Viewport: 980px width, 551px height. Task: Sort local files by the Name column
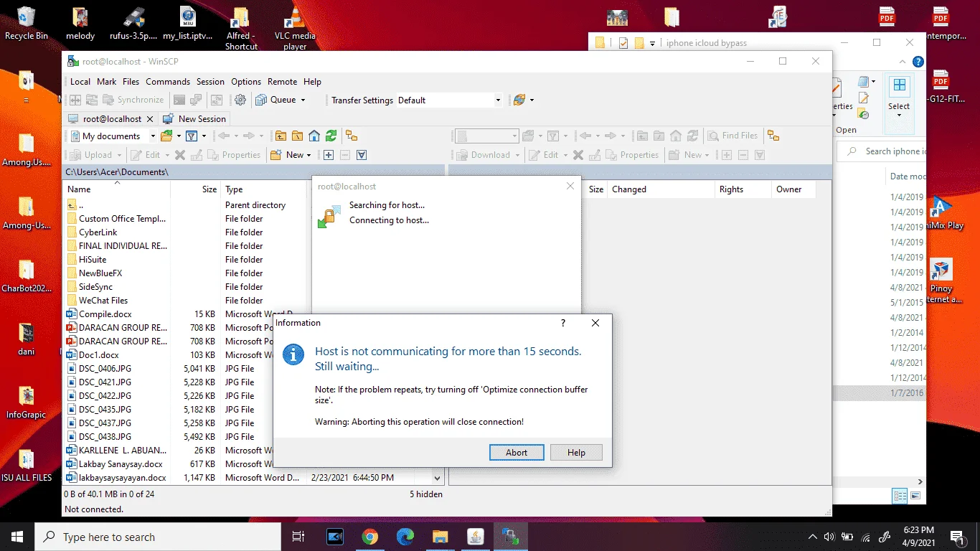click(x=117, y=189)
